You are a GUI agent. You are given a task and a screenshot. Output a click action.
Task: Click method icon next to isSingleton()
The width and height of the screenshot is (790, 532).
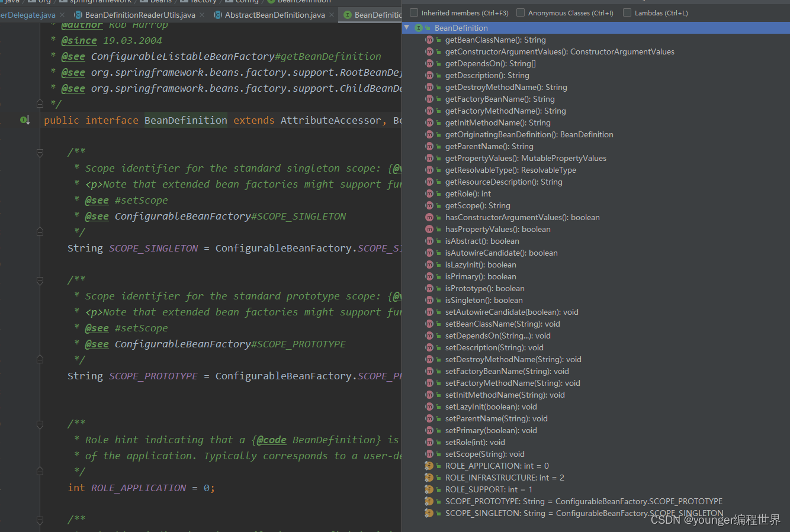(429, 300)
